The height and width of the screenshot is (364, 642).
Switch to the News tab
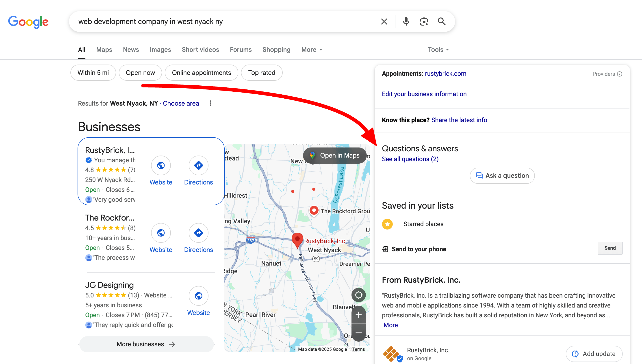pos(131,50)
